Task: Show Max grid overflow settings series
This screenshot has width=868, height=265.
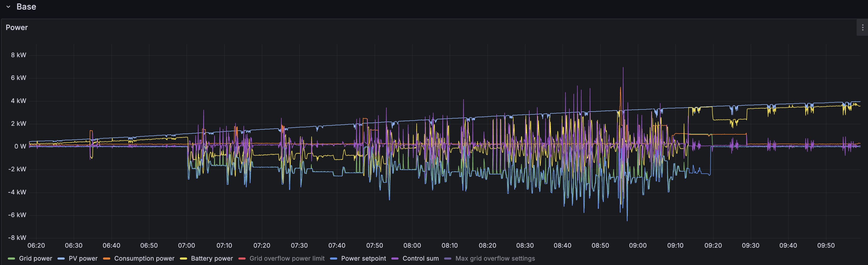Action: 495,259
